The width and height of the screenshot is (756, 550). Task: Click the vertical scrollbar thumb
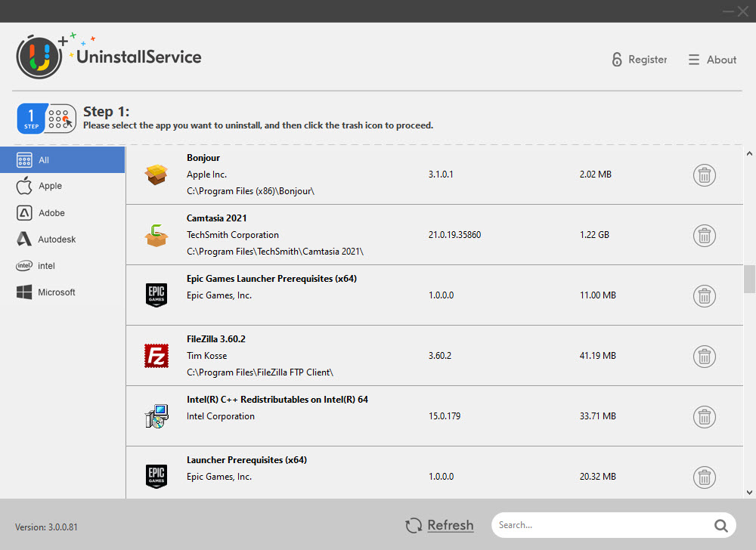point(749,279)
